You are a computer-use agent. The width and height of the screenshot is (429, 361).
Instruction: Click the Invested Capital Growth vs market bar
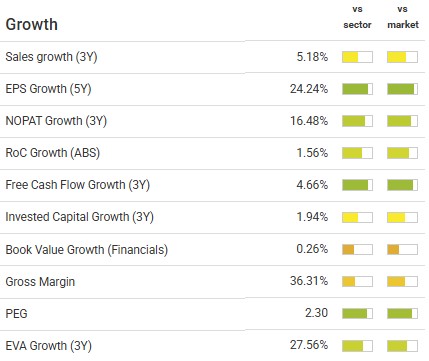pyautogui.click(x=402, y=217)
